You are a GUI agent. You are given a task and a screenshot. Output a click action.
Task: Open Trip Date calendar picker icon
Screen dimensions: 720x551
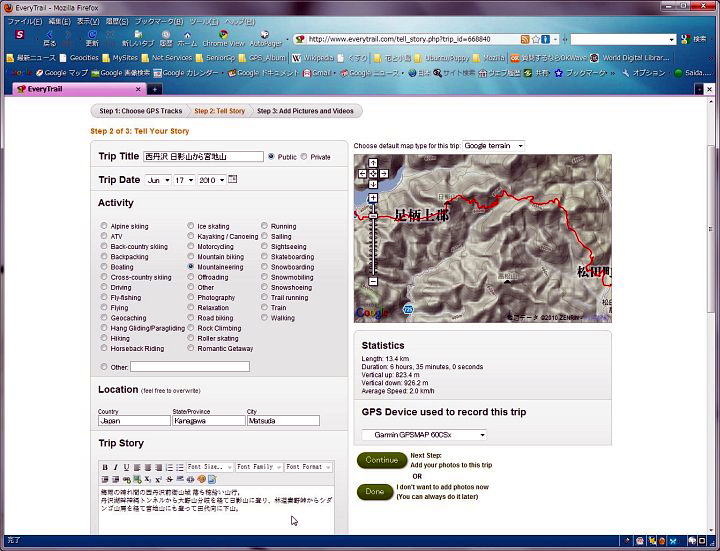pyautogui.click(x=233, y=179)
